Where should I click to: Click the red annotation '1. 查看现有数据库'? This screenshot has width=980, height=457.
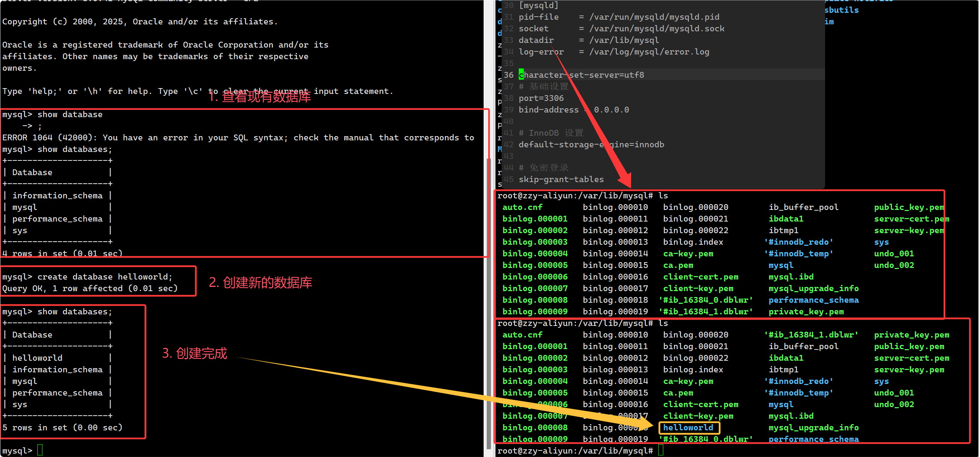coord(260,97)
